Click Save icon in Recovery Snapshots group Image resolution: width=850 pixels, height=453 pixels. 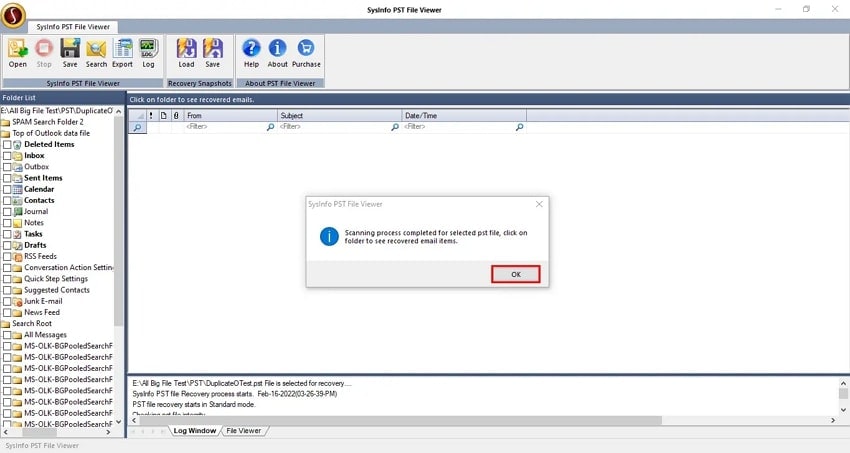pyautogui.click(x=212, y=49)
